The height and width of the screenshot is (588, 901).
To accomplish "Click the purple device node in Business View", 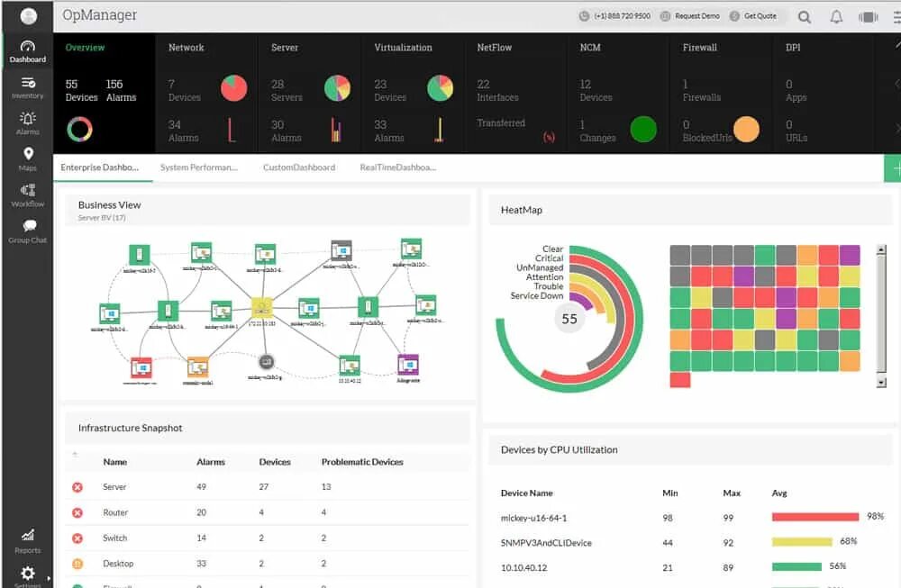I will pos(408,365).
